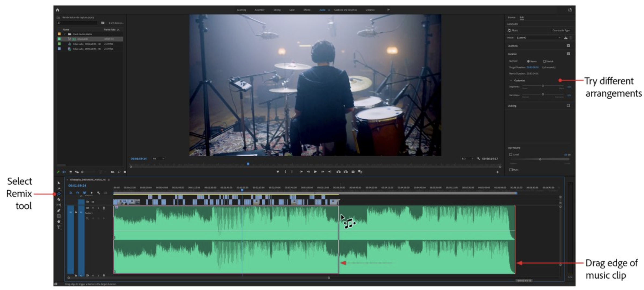
Task: Choose the Pen tool
Action: click(x=59, y=211)
